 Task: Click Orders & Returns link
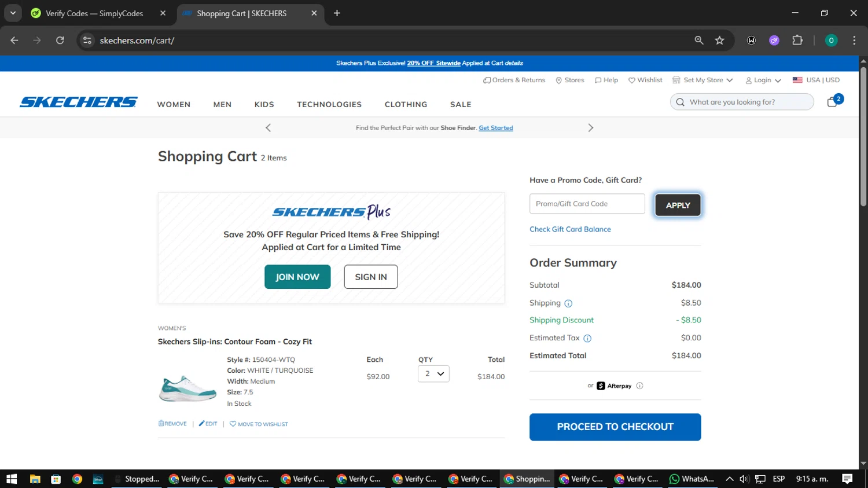point(514,80)
